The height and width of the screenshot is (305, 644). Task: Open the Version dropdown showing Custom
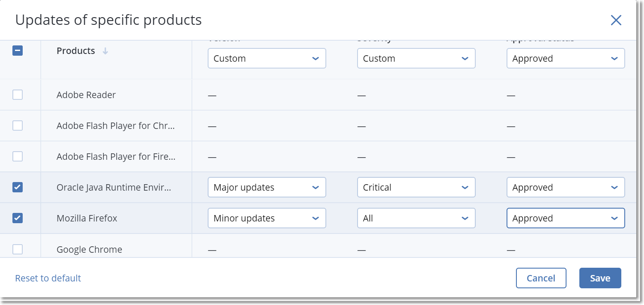pos(266,58)
